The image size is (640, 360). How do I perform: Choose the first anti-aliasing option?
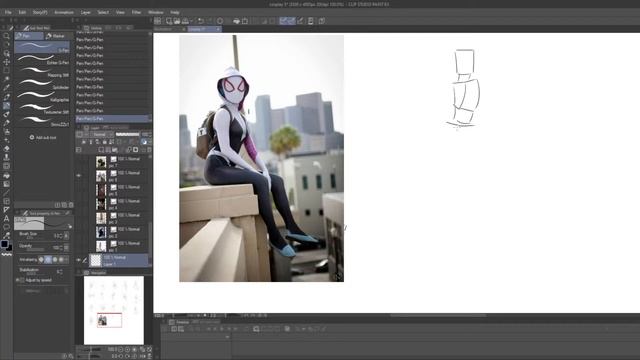tap(41, 260)
